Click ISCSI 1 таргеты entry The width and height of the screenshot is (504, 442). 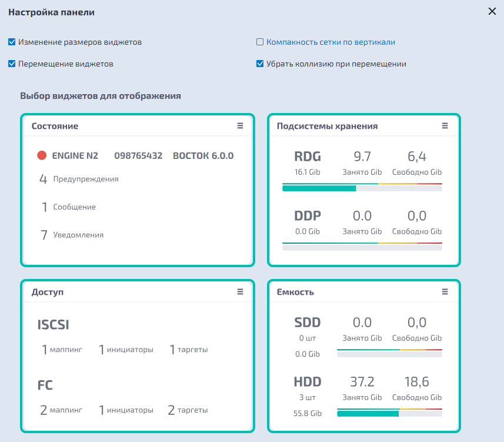(189, 350)
